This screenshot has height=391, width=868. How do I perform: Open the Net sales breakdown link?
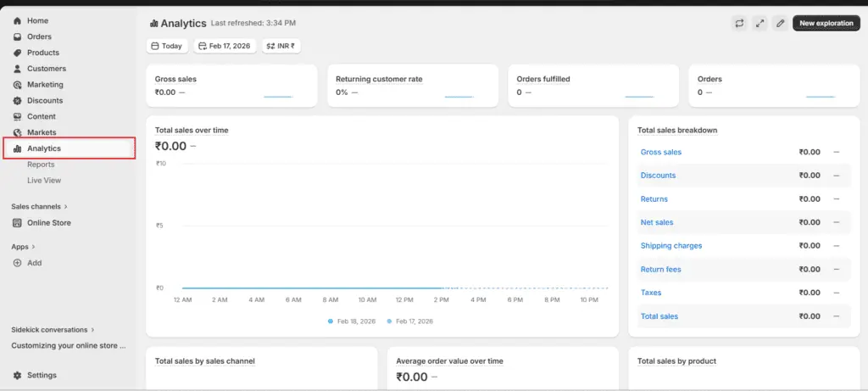tap(657, 222)
